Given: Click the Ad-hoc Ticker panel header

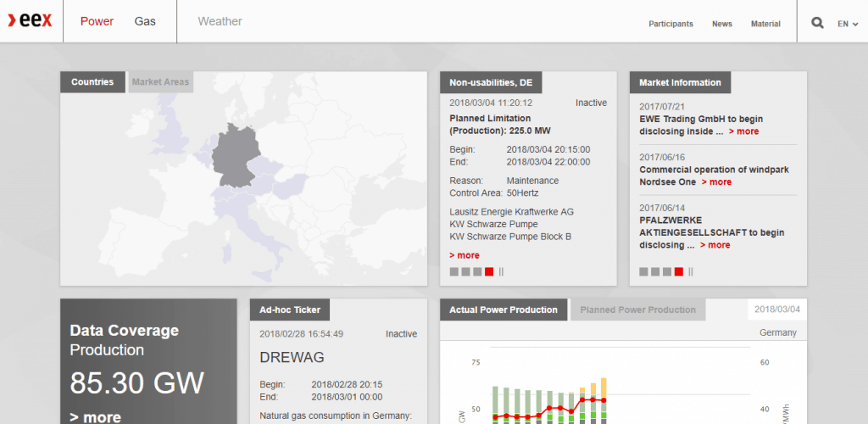Looking at the screenshot, I should 290,310.
